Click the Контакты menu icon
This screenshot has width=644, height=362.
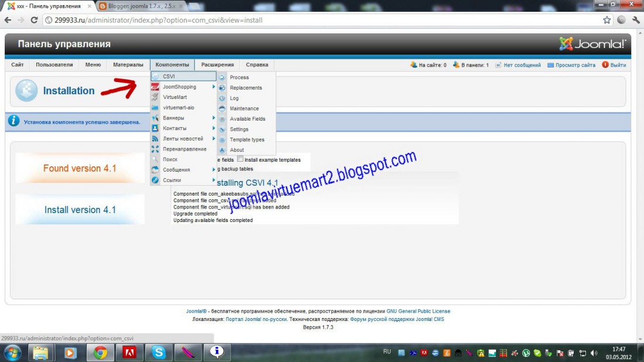pyautogui.click(x=155, y=128)
